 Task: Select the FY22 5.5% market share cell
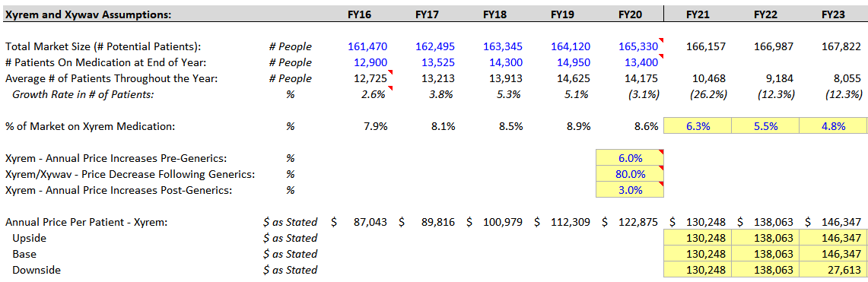(x=765, y=126)
